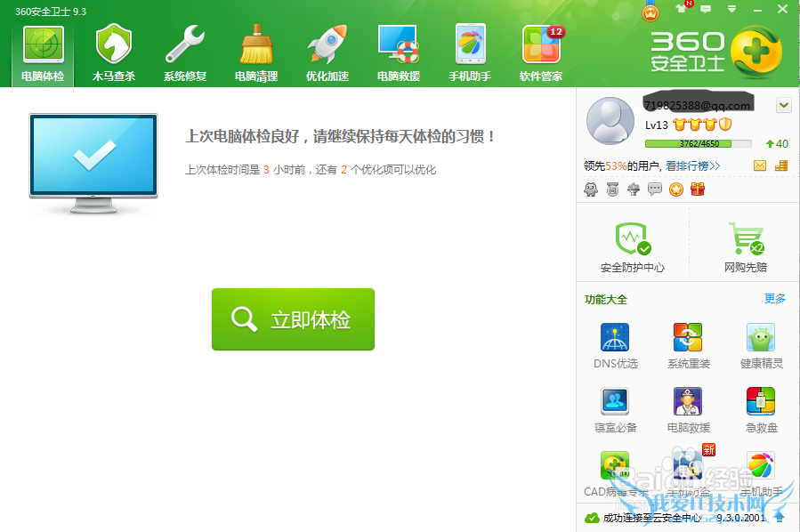The height and width of the screenshot is (532, 800).
Task: Open 电脑救援 in top toolbar
Action: [399, 53]
